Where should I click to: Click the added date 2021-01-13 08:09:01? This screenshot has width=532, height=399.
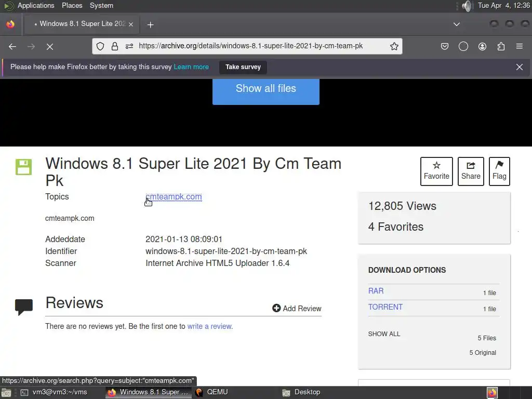[x=184, y=239]
